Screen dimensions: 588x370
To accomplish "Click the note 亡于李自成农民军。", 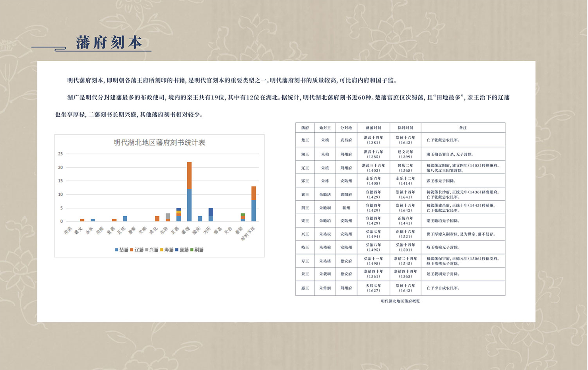I will (443, 288).
